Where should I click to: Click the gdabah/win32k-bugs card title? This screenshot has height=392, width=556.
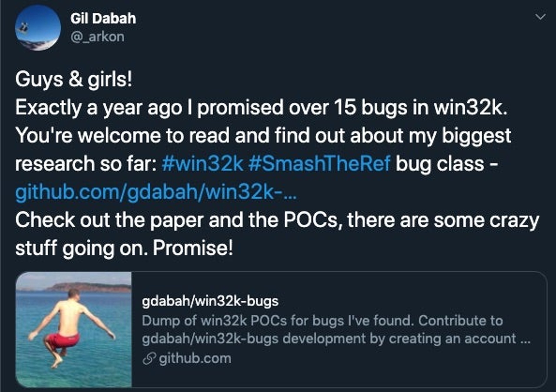click(x=210, y=302)
